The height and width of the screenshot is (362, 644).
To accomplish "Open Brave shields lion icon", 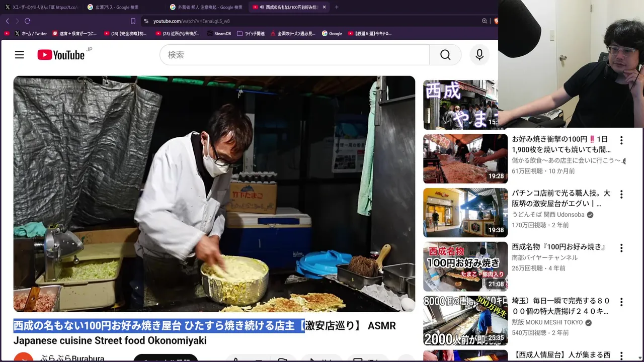I will (496, 21).
